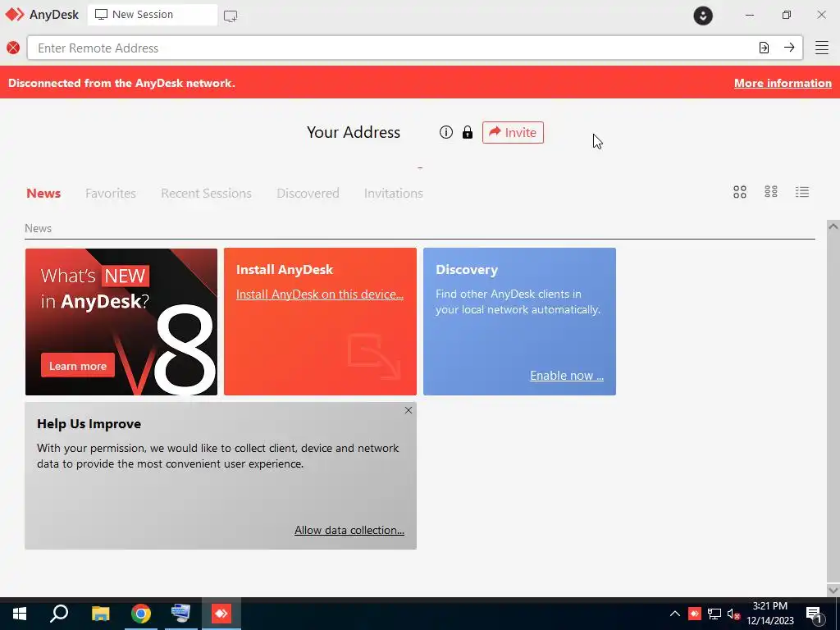Switch to list view layout
This screenshot has height=630, width=840.
(x=802, y=192)
